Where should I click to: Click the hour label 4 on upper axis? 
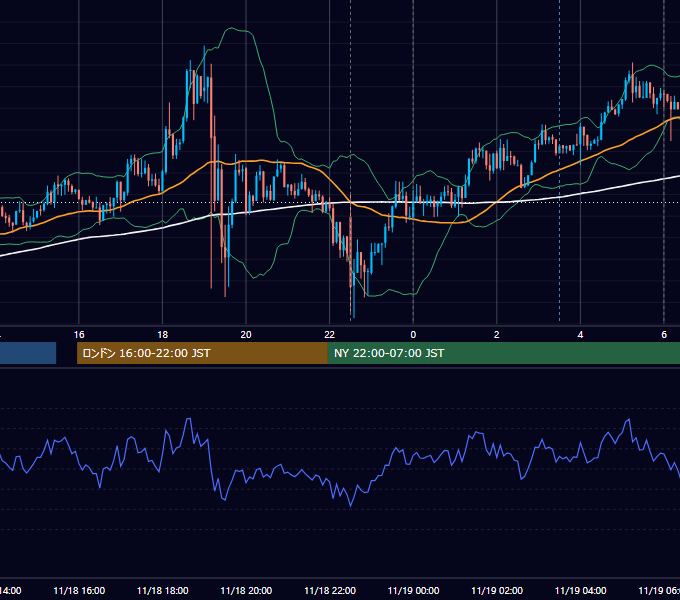(580, 335)
